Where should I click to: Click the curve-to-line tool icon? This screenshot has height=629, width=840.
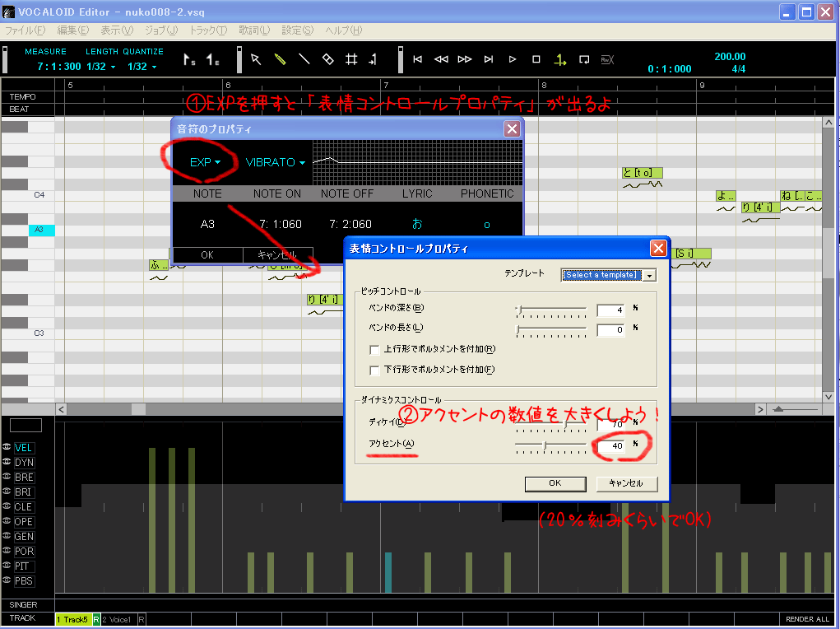tap(373, 59)
